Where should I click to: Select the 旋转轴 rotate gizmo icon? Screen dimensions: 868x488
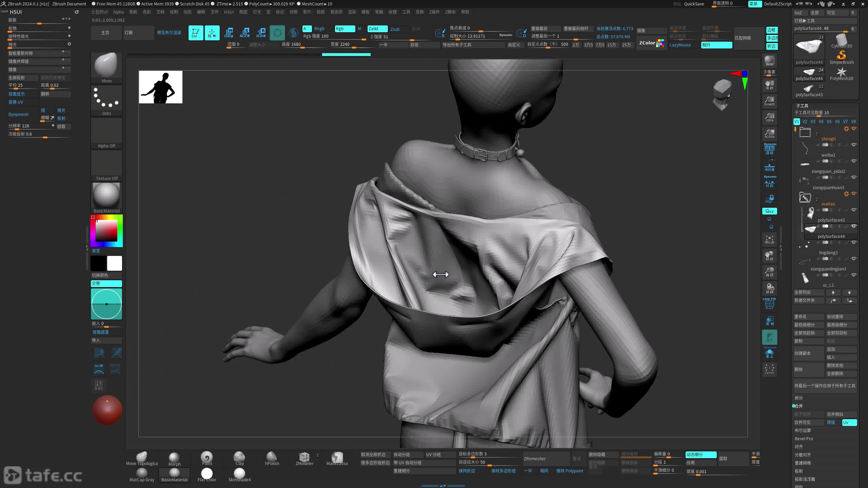(261, 33)
